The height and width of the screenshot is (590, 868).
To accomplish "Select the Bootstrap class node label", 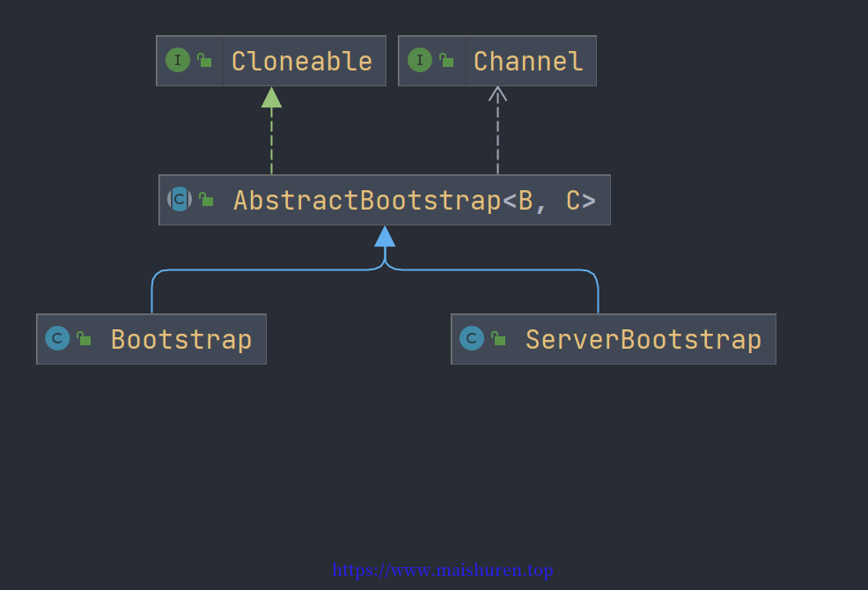I will (x=181, y=340).
